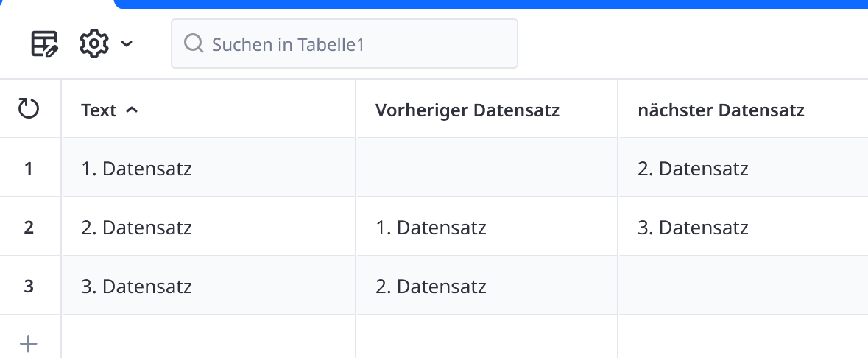Screen dimensions: 868x358
Task: Click the search magnifier icon
Action: (194, 44)
